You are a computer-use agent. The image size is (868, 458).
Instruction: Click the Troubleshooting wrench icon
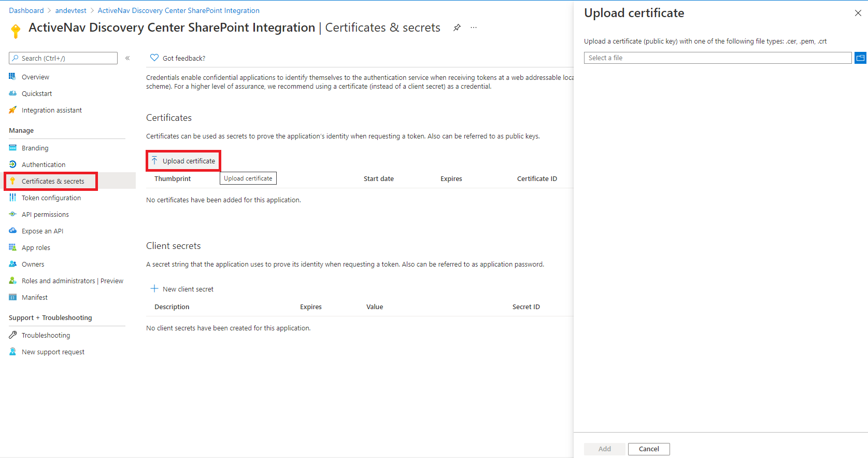[x=13, y=335]
